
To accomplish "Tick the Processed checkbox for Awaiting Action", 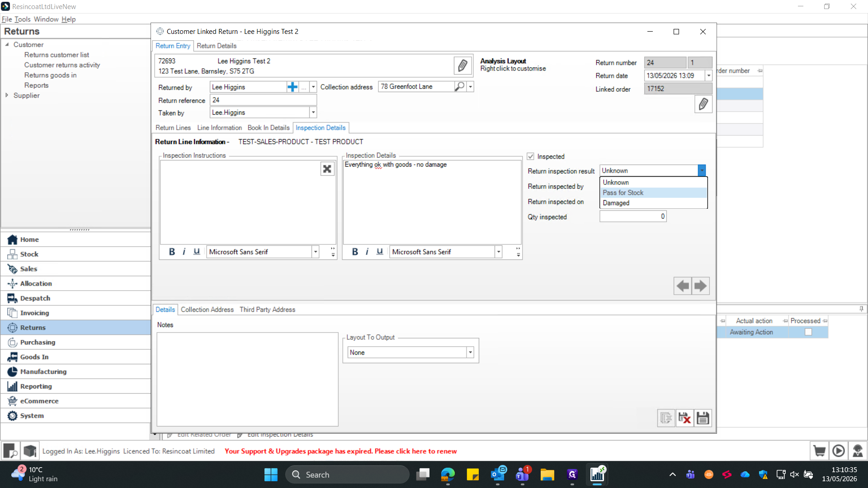I will (x=808, y=332).
